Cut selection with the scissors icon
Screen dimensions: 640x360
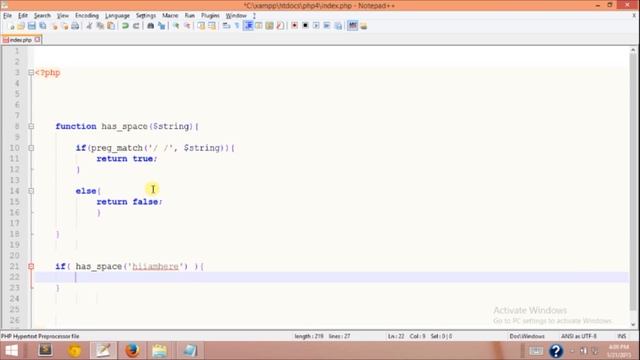[x=89, y=26]
